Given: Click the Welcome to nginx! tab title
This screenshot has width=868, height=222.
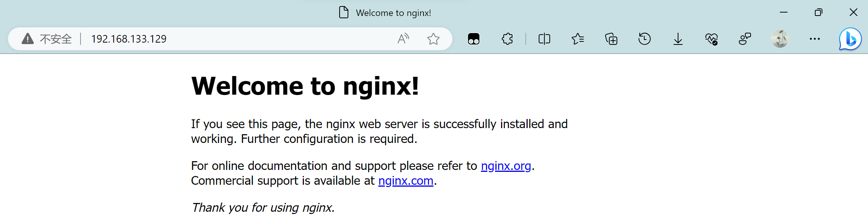Looking at the screenshot, I should point(394,13).
